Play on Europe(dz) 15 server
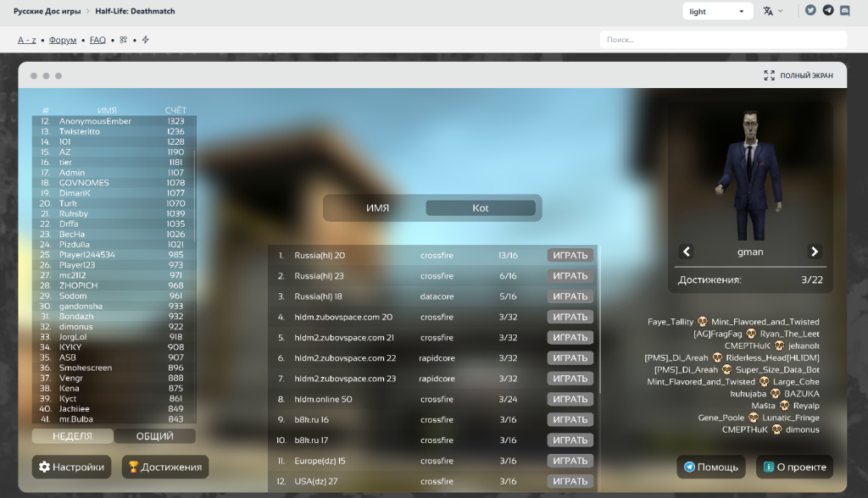 click(570, 461)
